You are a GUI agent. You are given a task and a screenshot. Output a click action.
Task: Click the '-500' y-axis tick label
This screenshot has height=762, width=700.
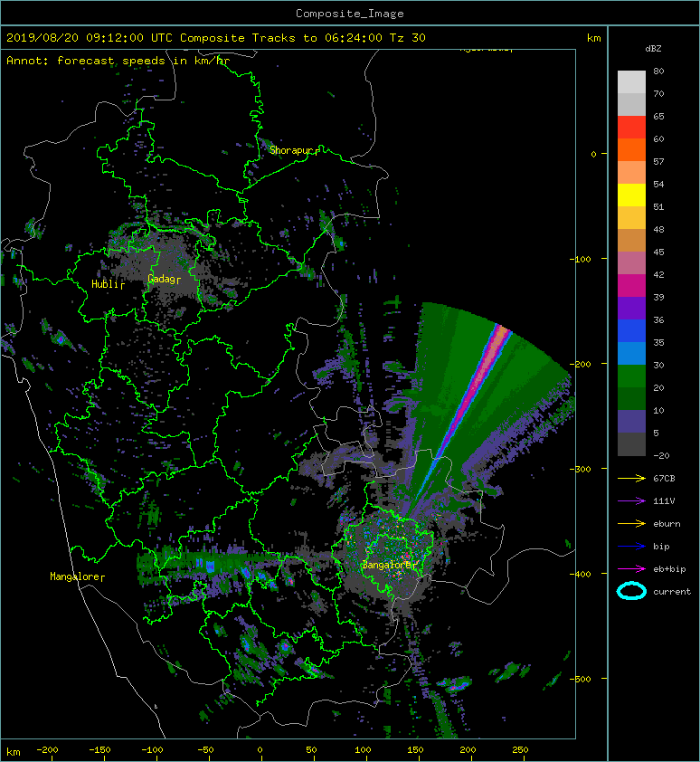[580, 679]
